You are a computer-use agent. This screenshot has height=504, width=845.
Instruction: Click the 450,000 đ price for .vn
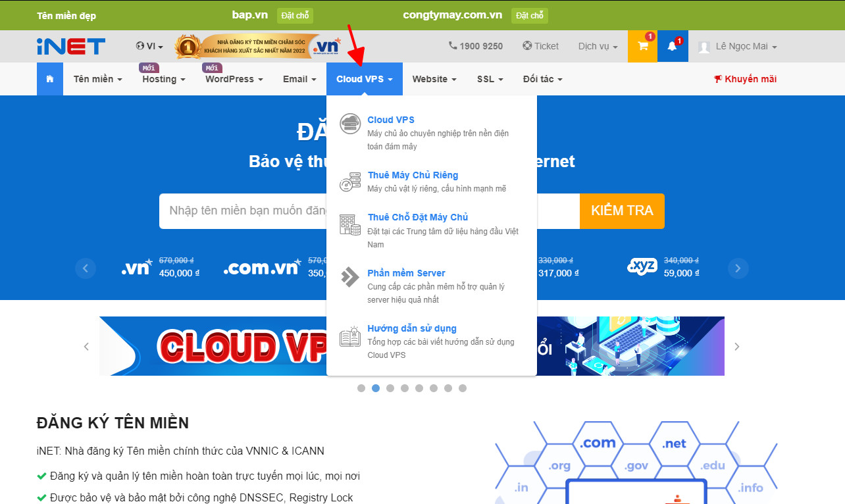179,273
